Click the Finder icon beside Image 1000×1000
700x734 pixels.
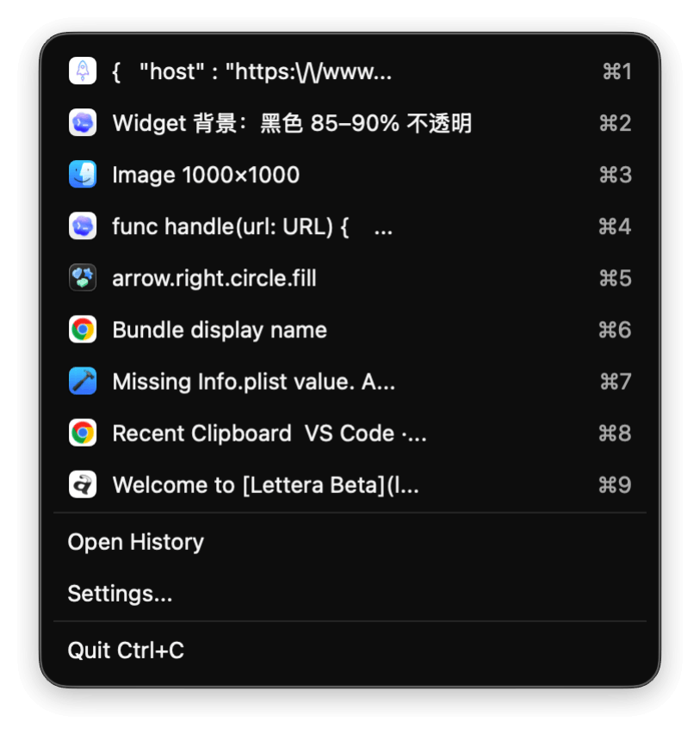pos(83,174)
